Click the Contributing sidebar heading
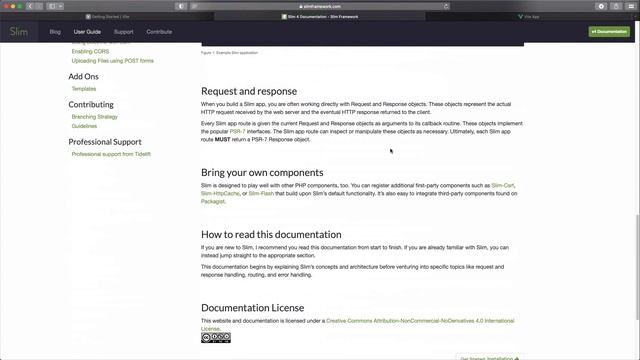 (91, 104)
